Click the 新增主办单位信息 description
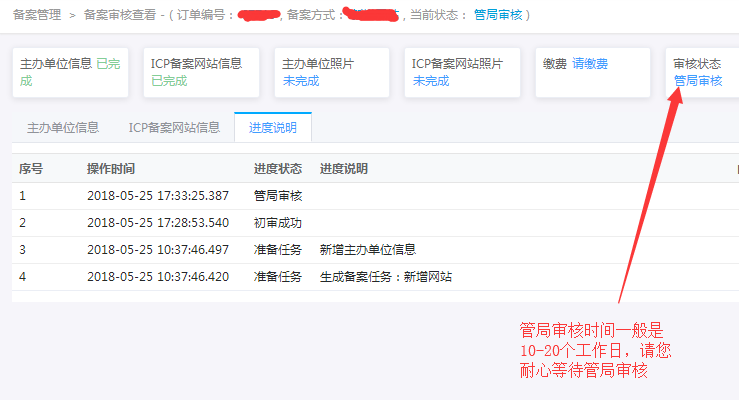The width and height of the screenshot is (739, 400). 368,249
